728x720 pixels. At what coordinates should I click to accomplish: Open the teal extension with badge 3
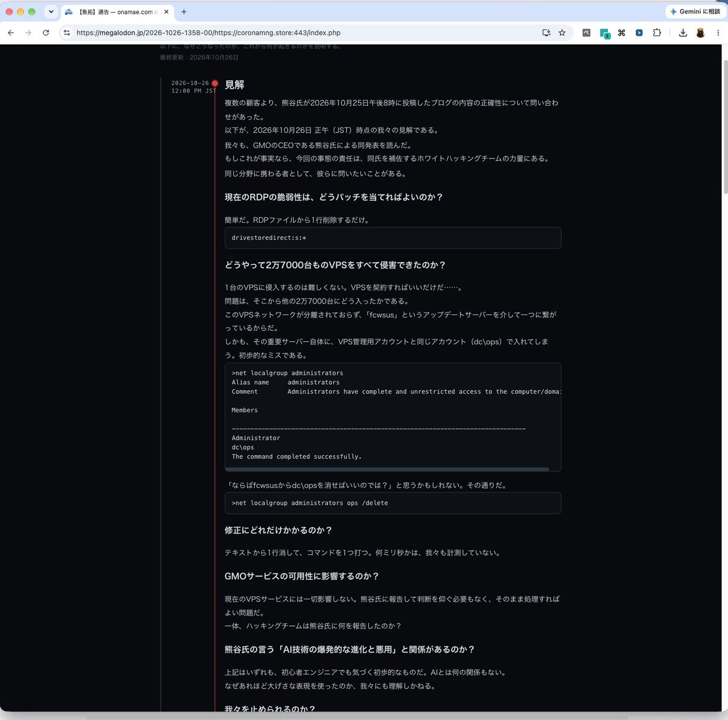point(604,33)
